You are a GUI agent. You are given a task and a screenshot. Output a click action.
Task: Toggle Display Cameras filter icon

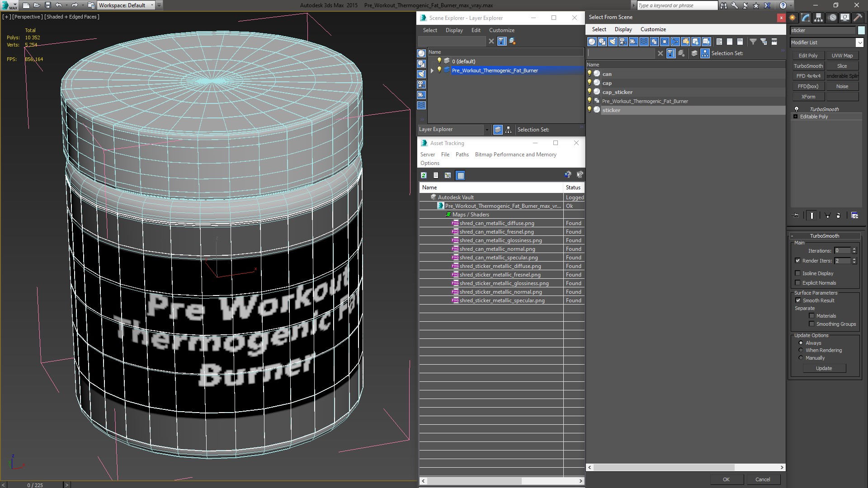click(x=623, y=42)
